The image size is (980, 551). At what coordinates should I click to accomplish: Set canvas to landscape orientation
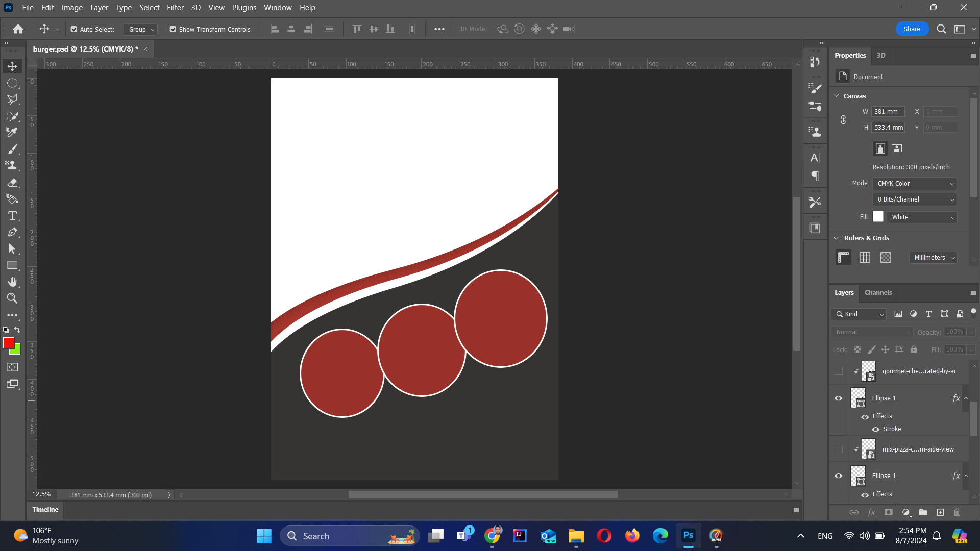coord(897,148)
